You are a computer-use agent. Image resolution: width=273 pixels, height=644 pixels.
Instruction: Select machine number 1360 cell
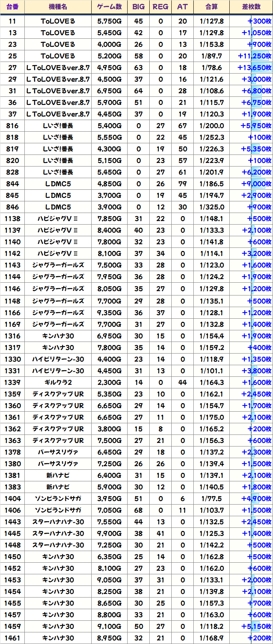point(12,405)
